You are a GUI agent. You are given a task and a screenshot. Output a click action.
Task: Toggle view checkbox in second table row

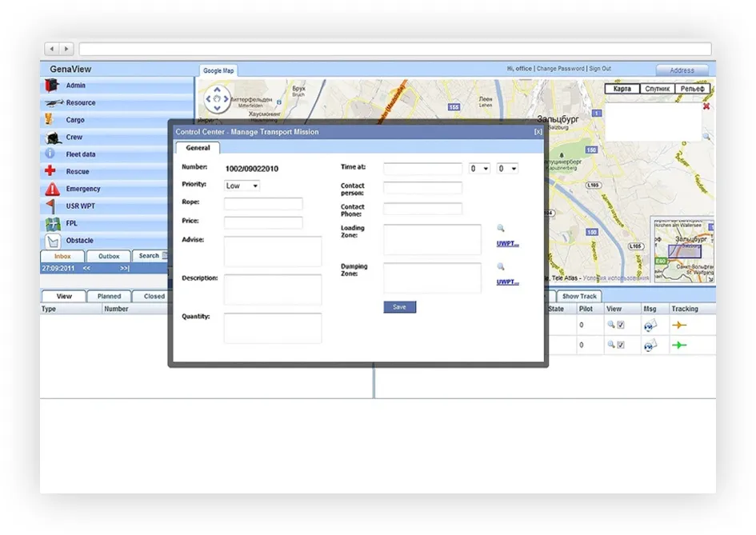[621, 345]
